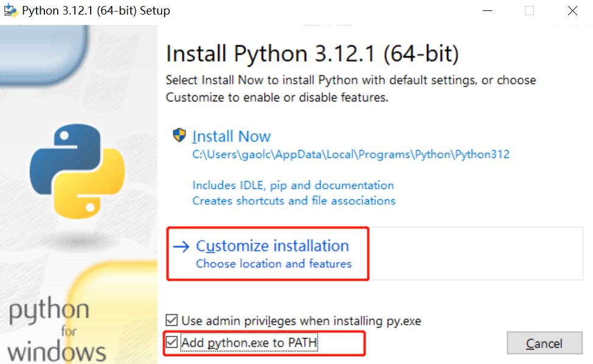This screenshot has width=593, height=364.
Task: Click the 'Use admin privileges when installing py.exe' label
Action: coord(301,321)
